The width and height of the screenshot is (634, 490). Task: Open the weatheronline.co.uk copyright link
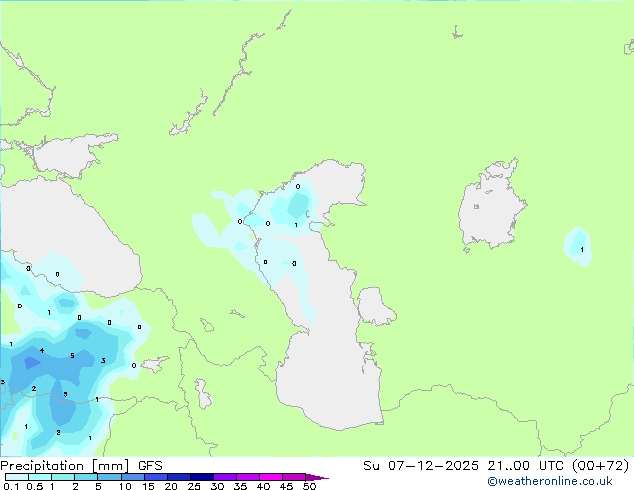550,481
